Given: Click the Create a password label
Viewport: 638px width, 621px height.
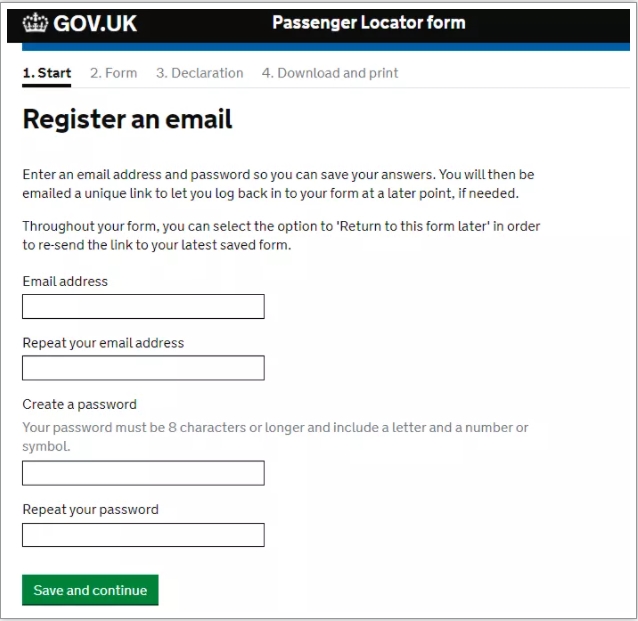Looking at the screenshot, I should tap(80, 405).
